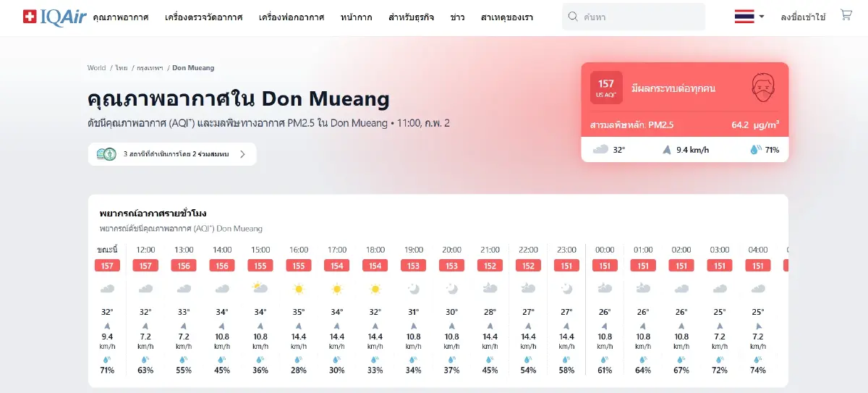This screenshot has height=393, width=868.
Task: Click the IQAir logo
Action: click(54, 16)
